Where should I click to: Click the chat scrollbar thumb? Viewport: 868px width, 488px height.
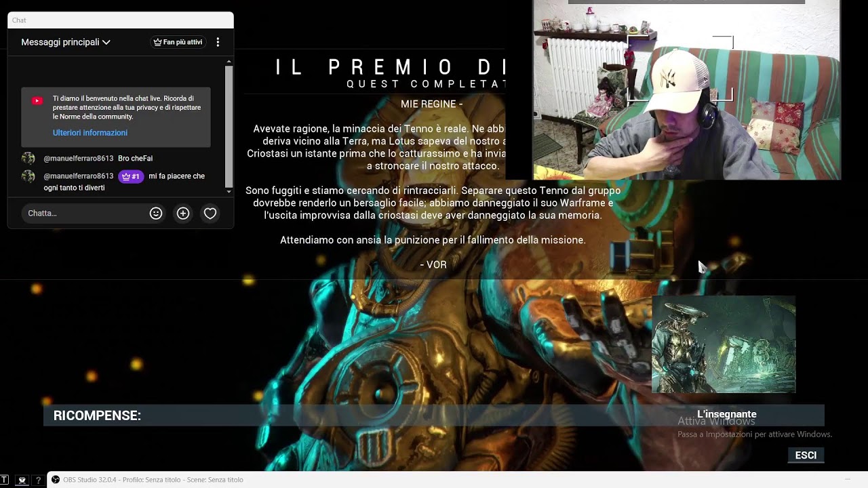(x=229, y=126)
